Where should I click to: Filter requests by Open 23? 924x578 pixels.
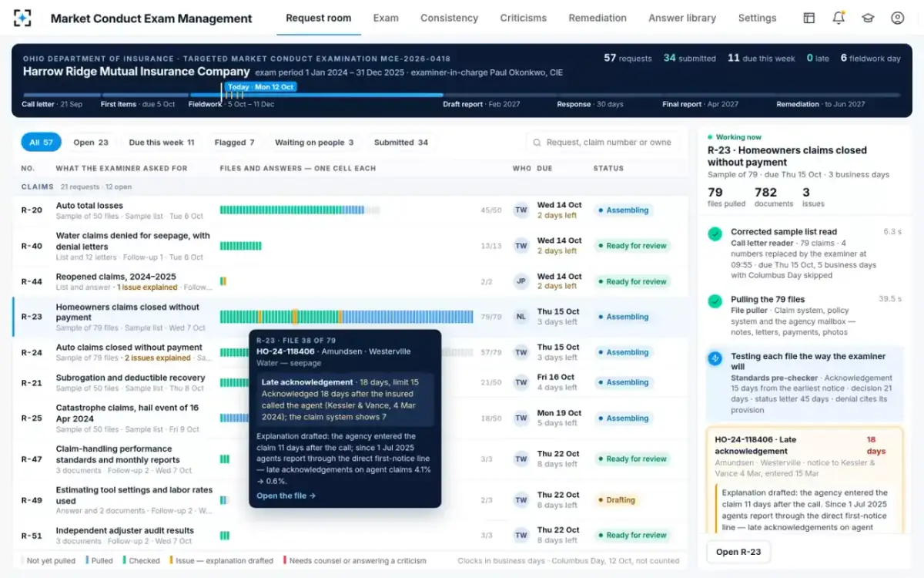(91, 142)
